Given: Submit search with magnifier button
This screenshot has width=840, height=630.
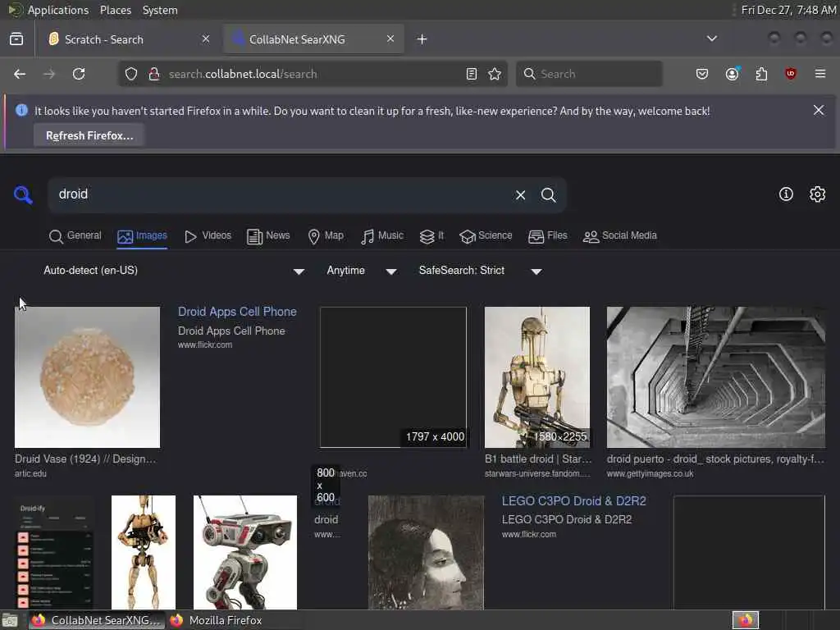Looking at the screenshot, I should pos(548,195).
